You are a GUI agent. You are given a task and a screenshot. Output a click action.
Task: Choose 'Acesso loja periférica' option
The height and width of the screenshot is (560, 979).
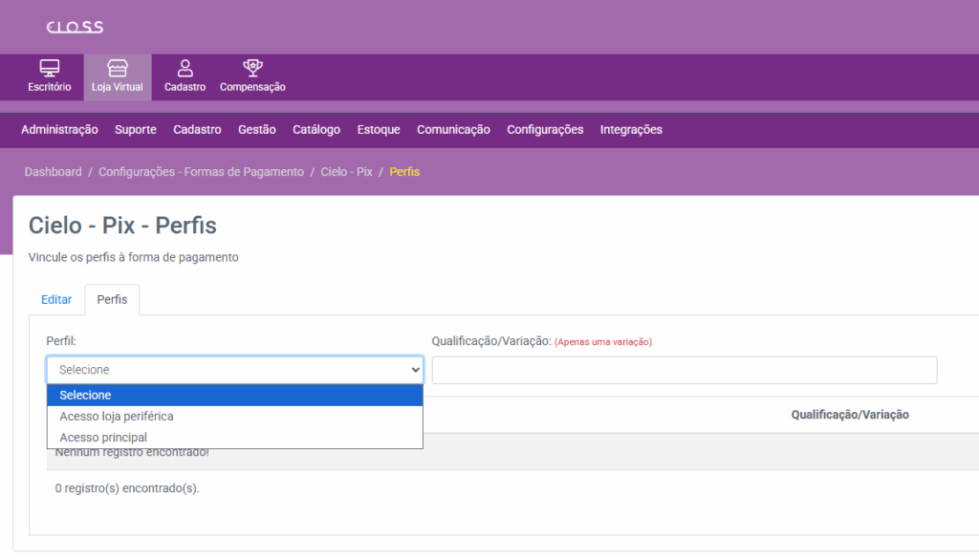pyautogui.click(x=117, y=417)
